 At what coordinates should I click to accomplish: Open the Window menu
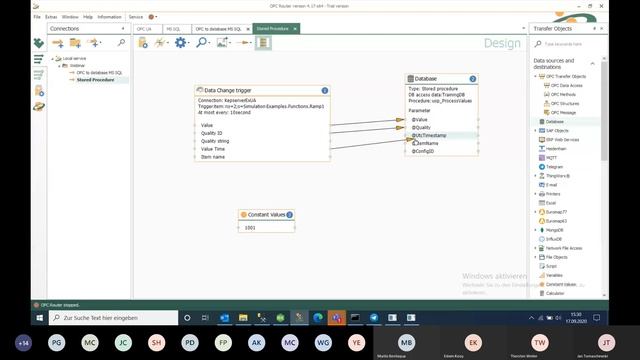pyautogui.click(x=70, y=17)
